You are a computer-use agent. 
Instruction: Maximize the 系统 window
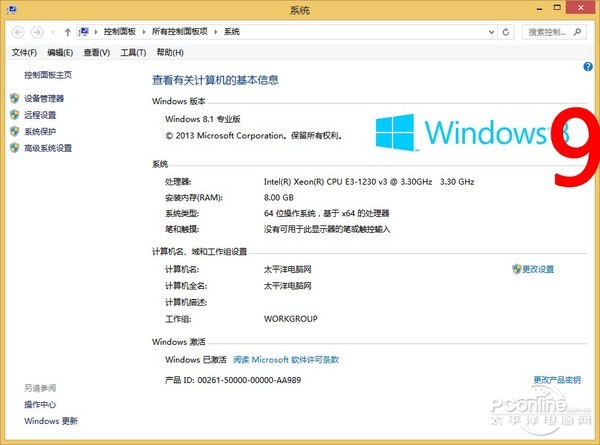point(557,8)
